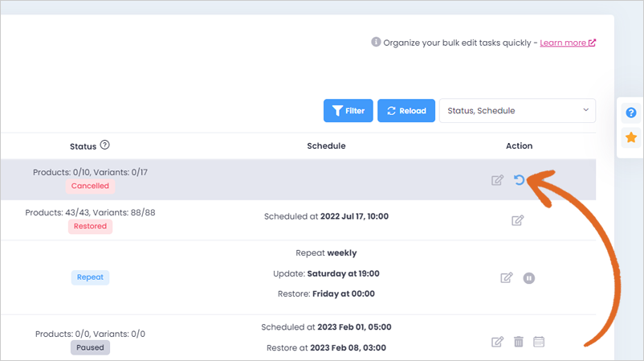Image resolution: width=644 pixels, height=361 pixels.
Task: Click the blue help question mark sidebar icon
Action: click(631, 113)
